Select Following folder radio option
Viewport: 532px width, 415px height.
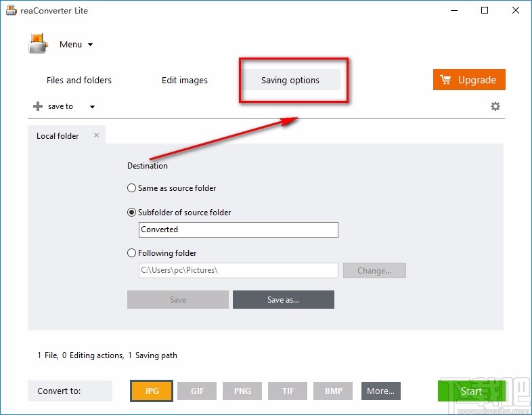click(x=162, y=253)
